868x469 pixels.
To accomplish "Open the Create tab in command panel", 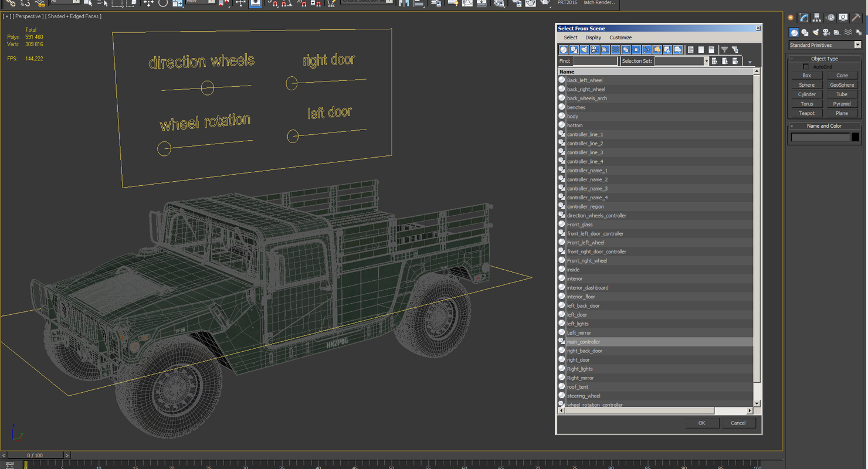I will [791, 18].
